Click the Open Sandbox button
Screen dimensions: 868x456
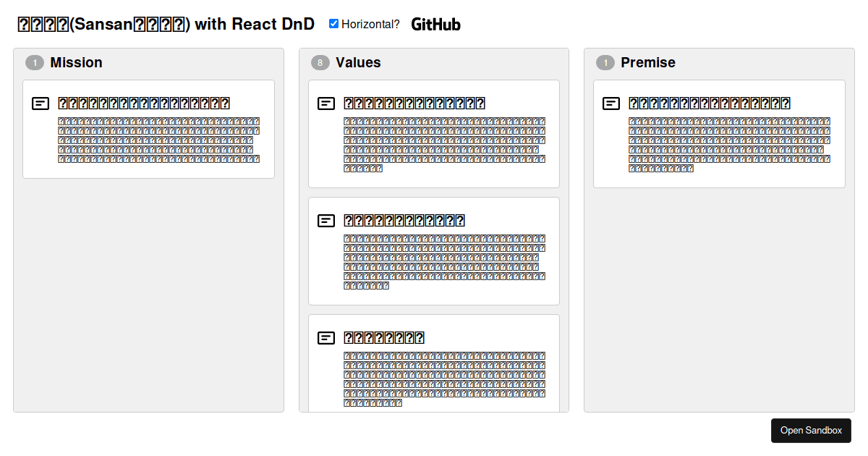pyautogui.click(x=811, y=430)
